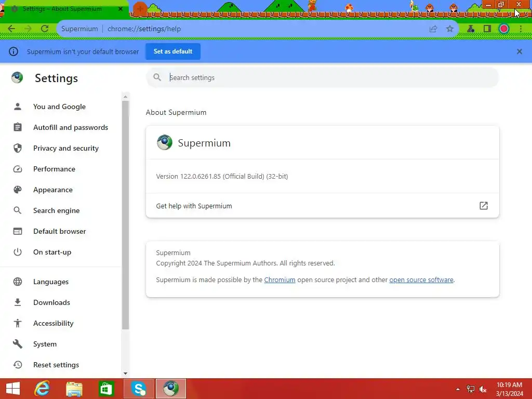Image resolution: width=532 pixels, height=399 pixels.
Task: Click the magnifier icon in search settings
Action: tap(157, 77)
